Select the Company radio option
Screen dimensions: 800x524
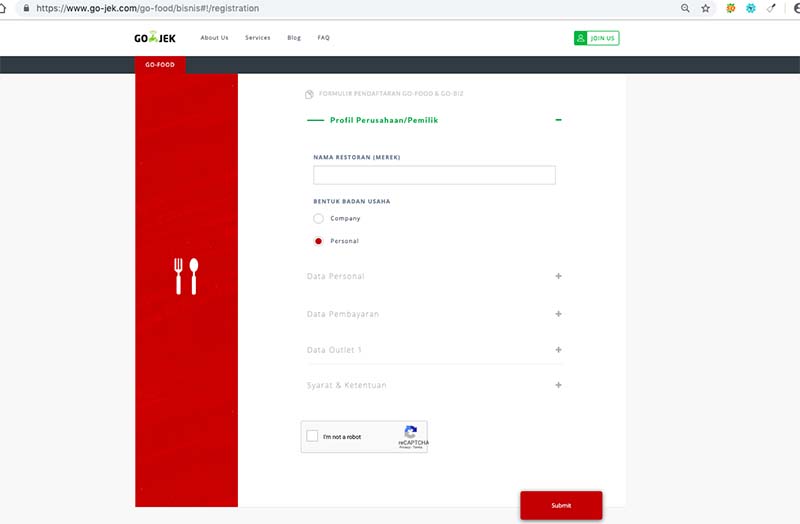click(x=318, y=218)
